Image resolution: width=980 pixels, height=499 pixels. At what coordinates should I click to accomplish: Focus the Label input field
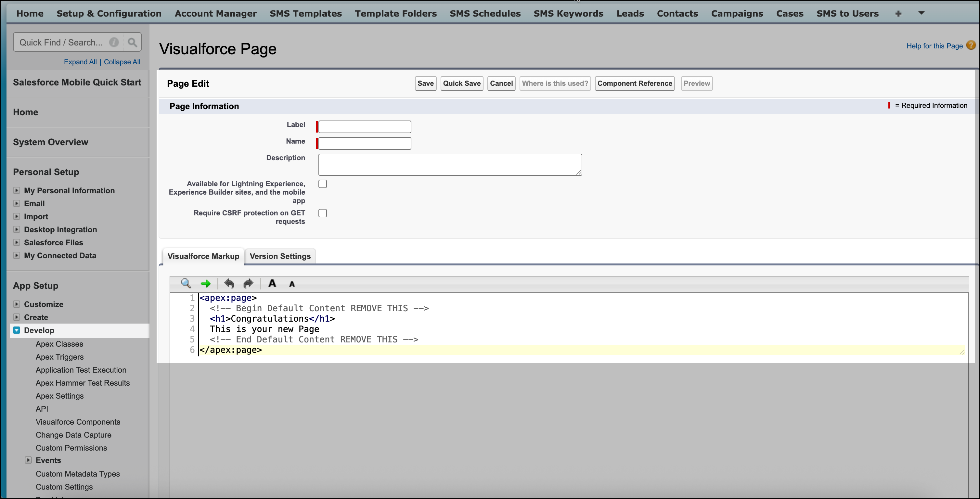365,127
